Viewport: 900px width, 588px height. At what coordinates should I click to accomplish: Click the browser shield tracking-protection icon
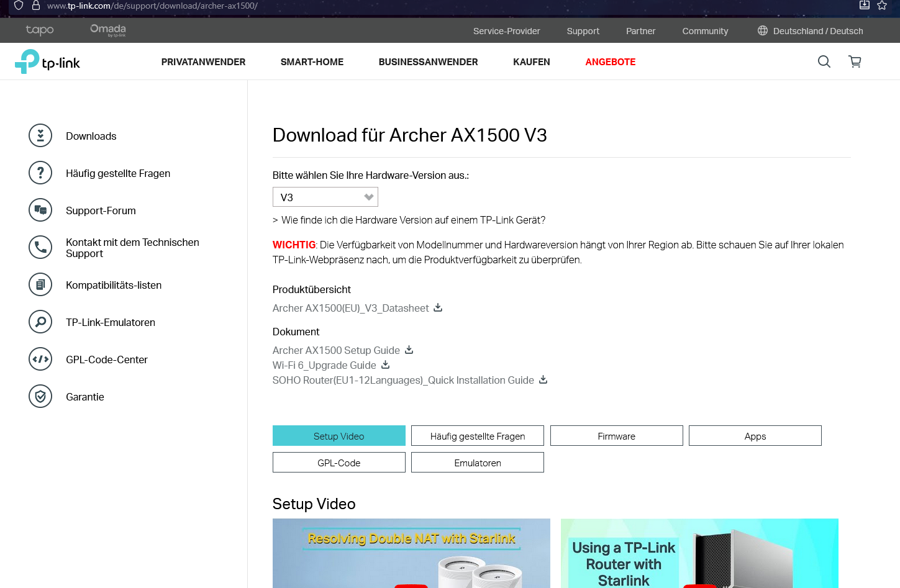pyautogui.click(x=19, y=6)
